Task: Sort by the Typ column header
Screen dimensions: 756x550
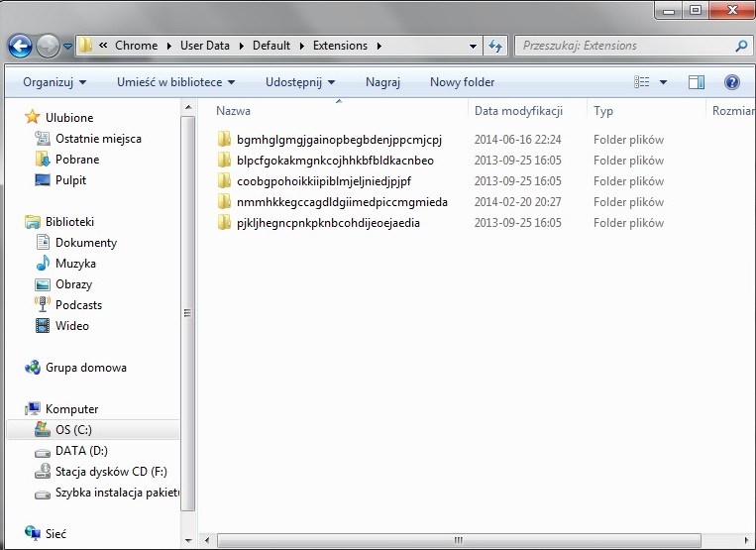Action: click(646, 111)
